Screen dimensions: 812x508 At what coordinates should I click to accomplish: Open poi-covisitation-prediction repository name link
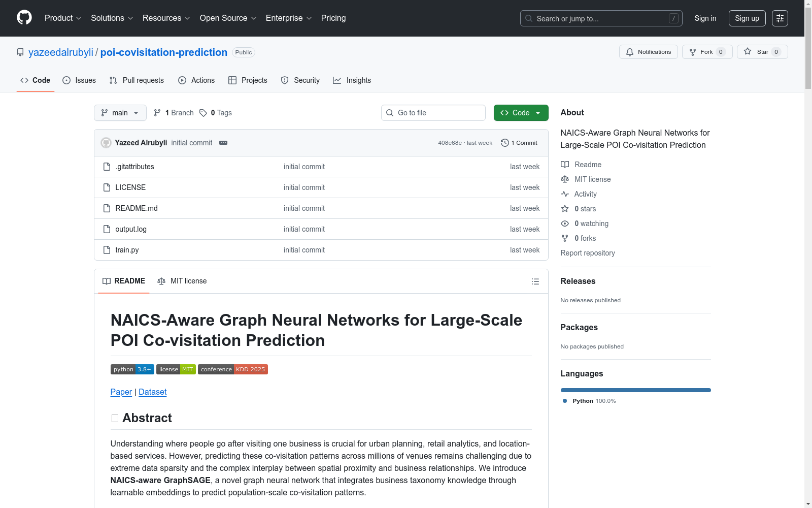tap(164, 52)
